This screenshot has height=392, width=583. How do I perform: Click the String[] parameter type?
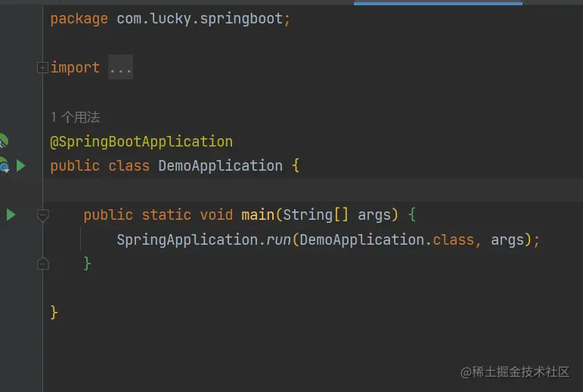tap(315, 215)
